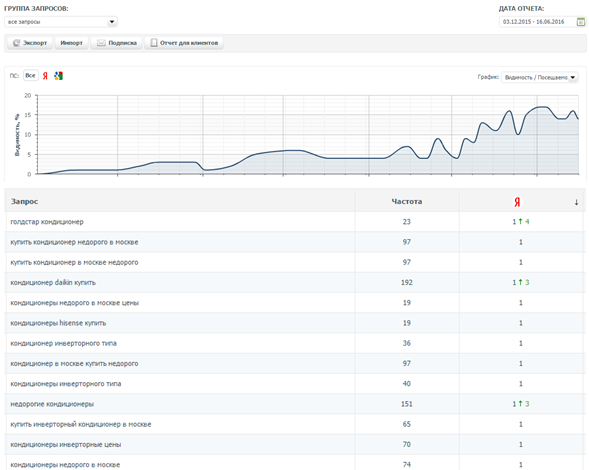The height and width of the screenshot is (470, 589).
Task: Open the report date calendar picker
Action: pos(581,22)
